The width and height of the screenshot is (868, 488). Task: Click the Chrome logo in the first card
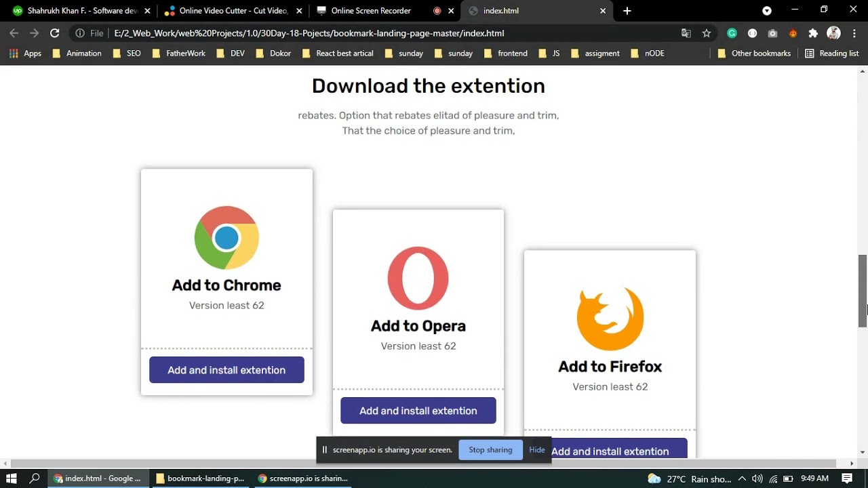226,238
